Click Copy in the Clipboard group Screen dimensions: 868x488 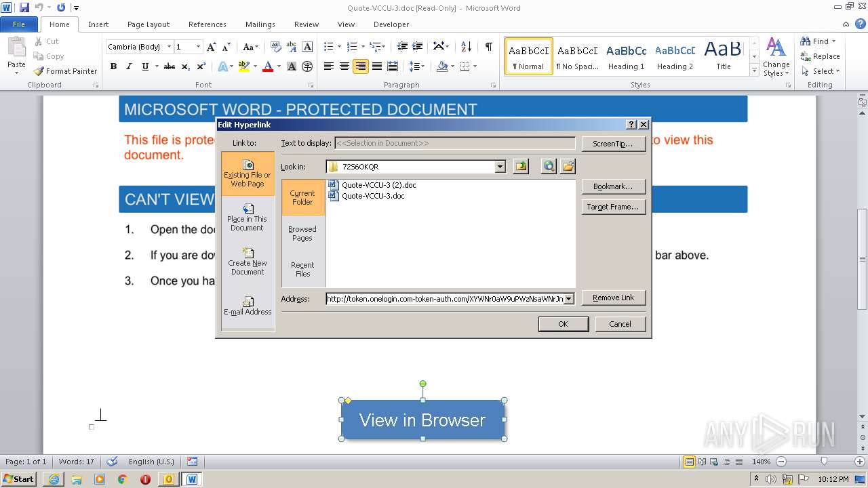click(x=49, y=56)
